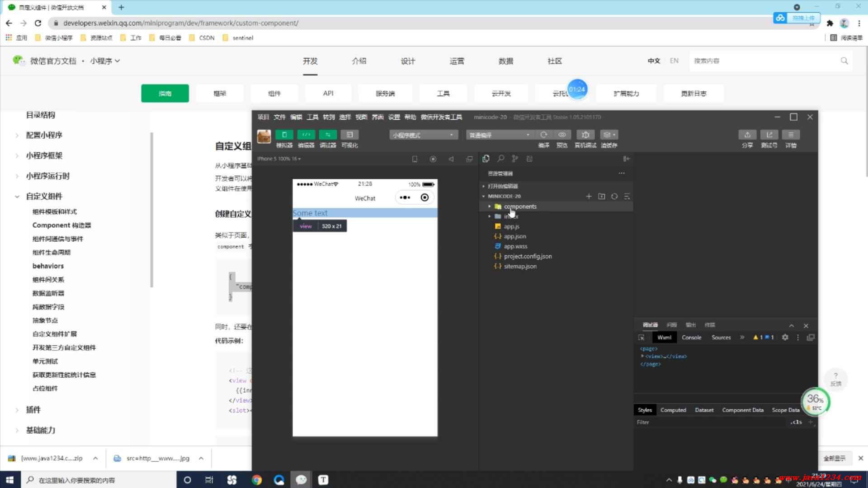Show more debugger tabs chevron

pos(742,338)
